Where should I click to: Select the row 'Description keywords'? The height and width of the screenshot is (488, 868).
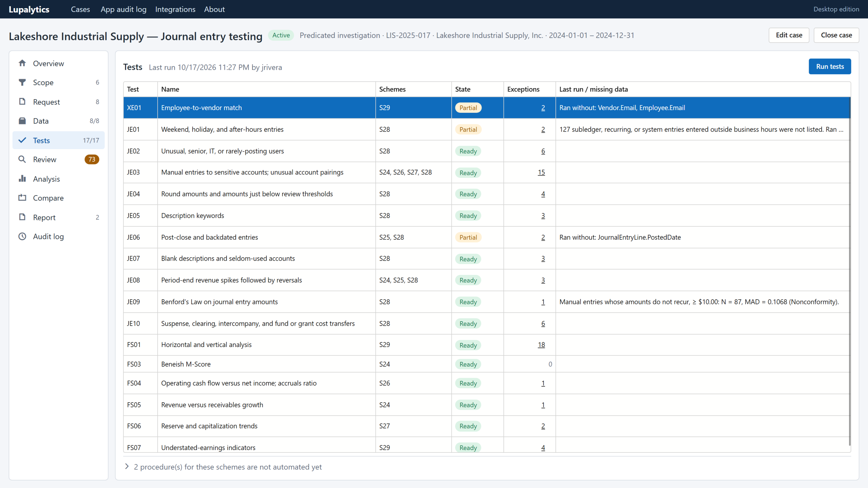click(x=487, y=216)
